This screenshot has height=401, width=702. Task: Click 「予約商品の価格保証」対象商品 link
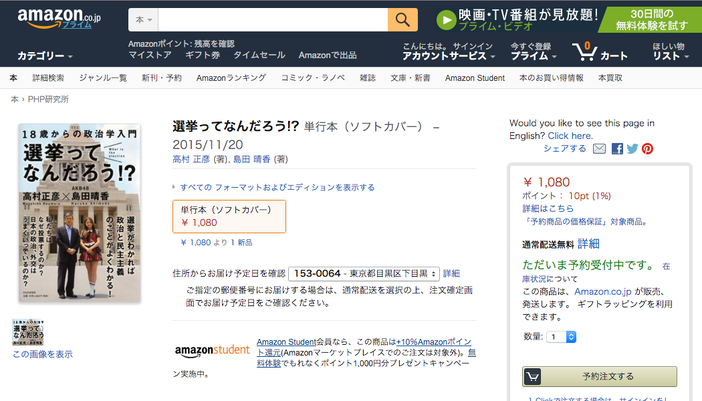tap(584, 222)
